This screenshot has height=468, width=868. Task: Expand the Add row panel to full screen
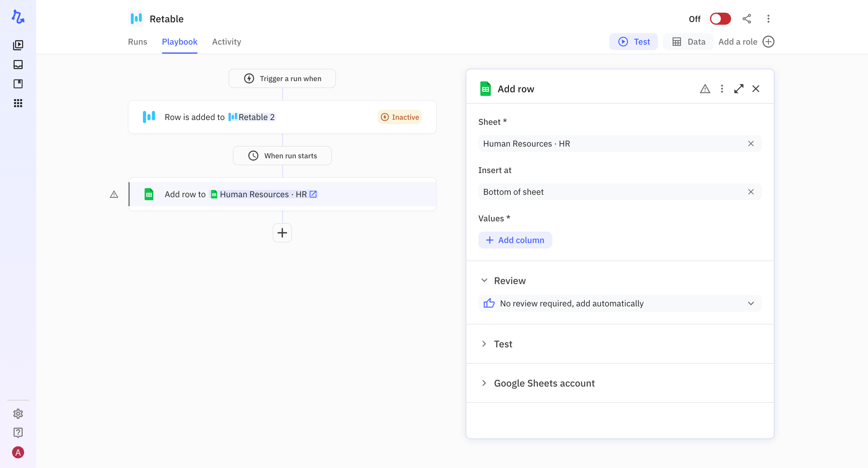click(x=739, y=89)
